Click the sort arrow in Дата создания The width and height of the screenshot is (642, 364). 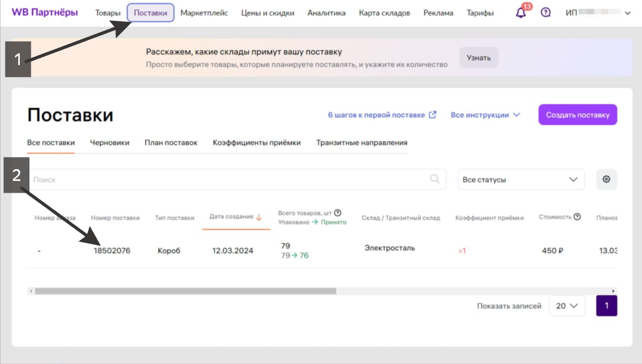(259, 217)
